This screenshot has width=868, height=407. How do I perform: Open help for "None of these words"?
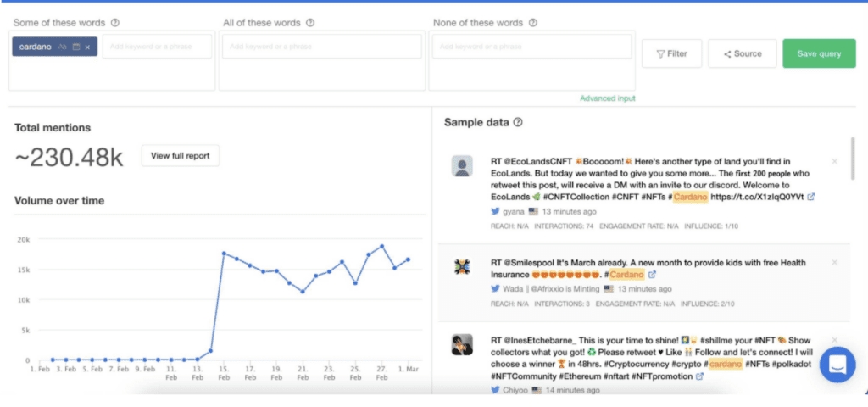coord(532,23)
